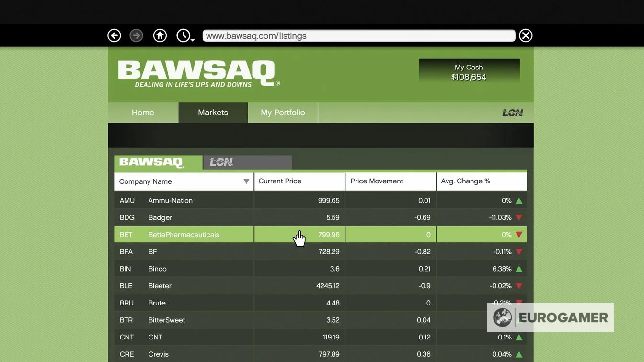Viewport: 644px width, 362px height.
Task: Click the LCN logo in navigation bar
Action: coord(512,113)
